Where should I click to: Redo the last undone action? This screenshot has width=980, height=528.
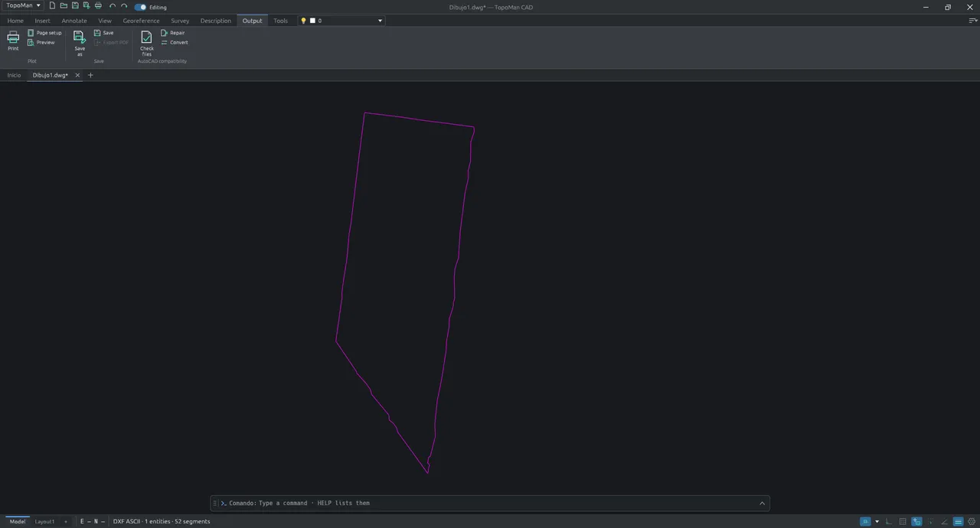pos(124,6)
